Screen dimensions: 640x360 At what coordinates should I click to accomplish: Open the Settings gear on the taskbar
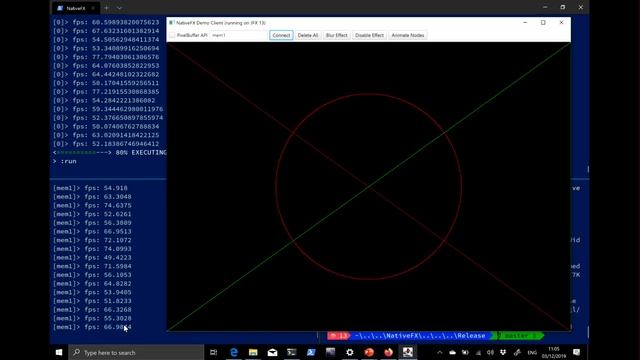click(x=349, y=352)
